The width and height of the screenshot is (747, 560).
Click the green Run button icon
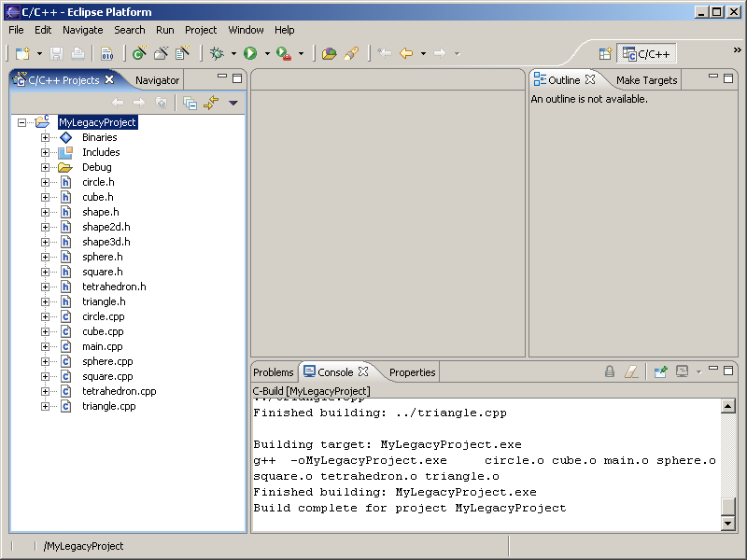pos(250,54)
